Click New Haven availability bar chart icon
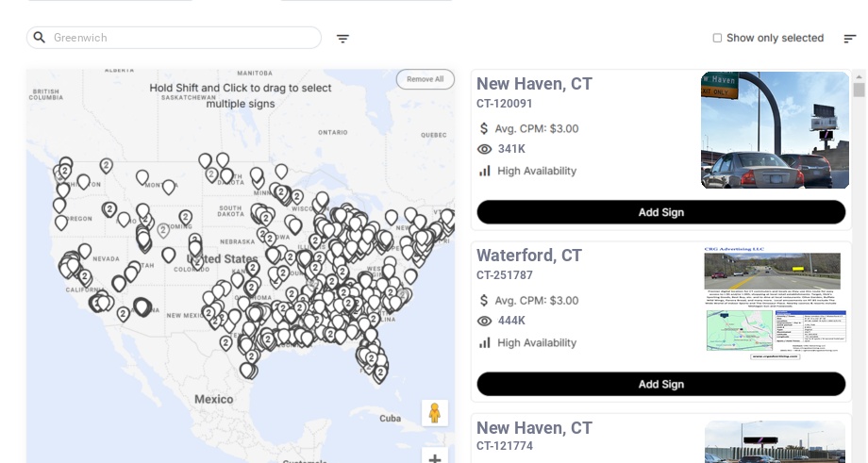 click(x=485, y=171)
